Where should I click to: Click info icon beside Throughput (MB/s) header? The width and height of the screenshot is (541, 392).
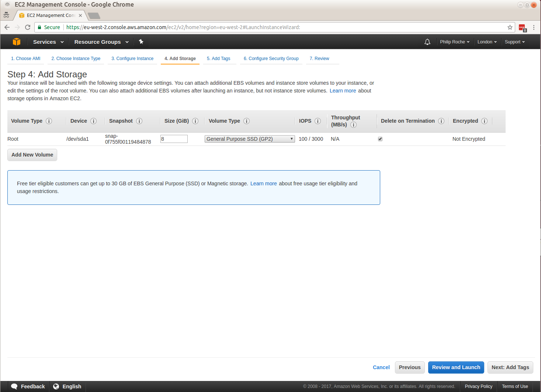[x=353, y=125]
